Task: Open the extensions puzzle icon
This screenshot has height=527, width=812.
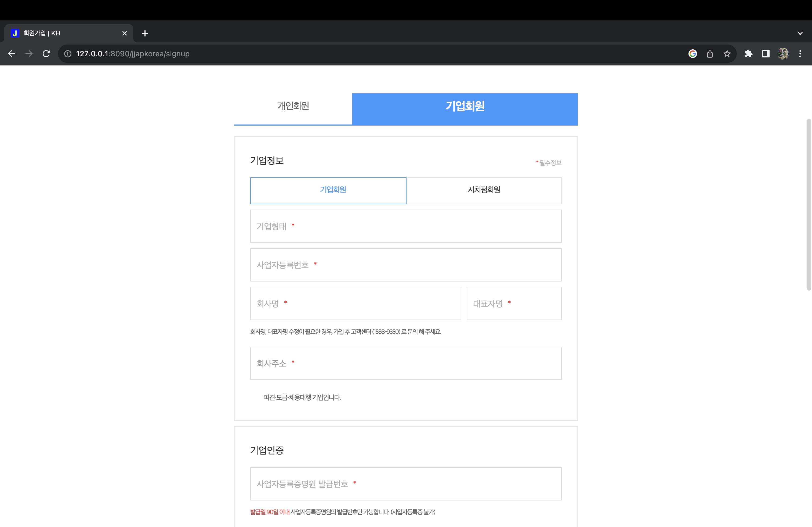Action: click(749, 53)
